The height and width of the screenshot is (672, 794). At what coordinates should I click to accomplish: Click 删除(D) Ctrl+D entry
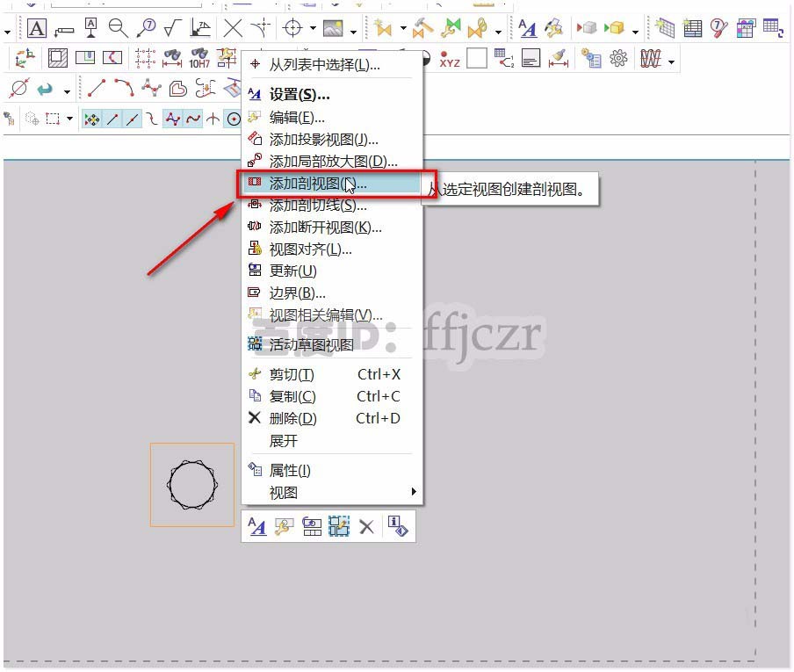tap(332, 418)
